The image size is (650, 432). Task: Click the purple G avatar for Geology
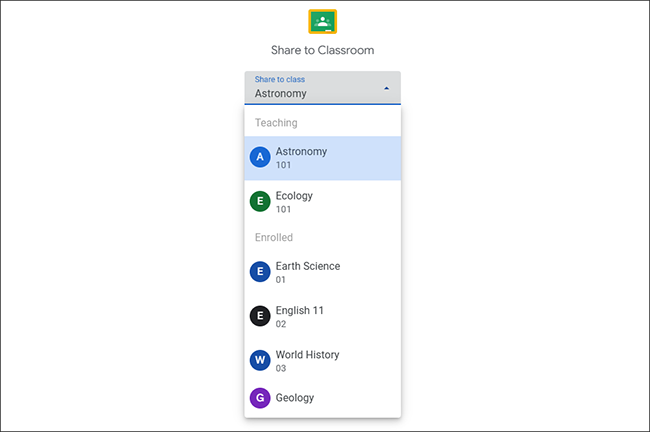(260, 398)
